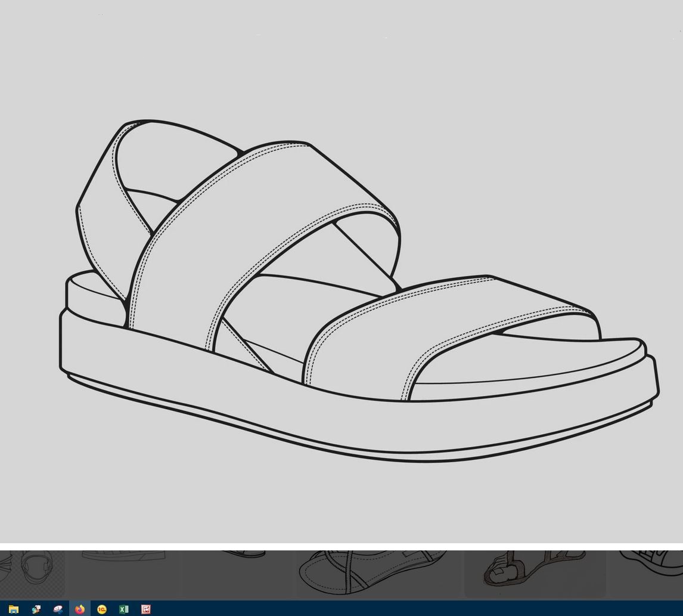Screen dimensions: 683x616
Task: Open the brown-toed sandal sketch thumbnail
Action: (535, 572)
